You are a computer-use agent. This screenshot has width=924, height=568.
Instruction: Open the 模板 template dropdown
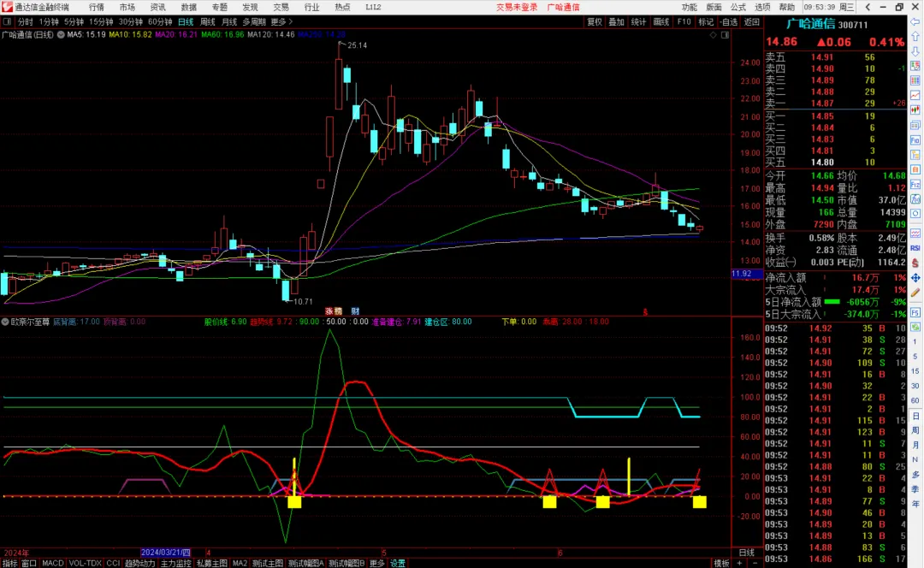(721, 563)
